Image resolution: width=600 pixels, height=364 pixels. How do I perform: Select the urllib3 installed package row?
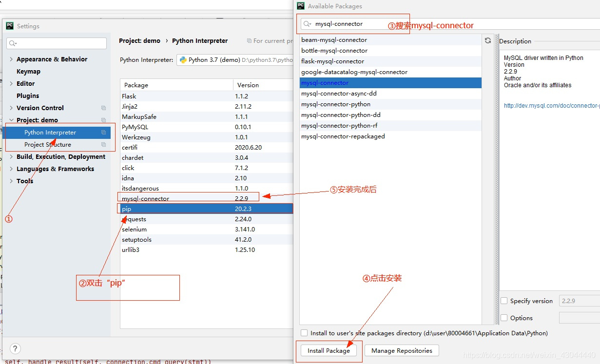point(207,250)
